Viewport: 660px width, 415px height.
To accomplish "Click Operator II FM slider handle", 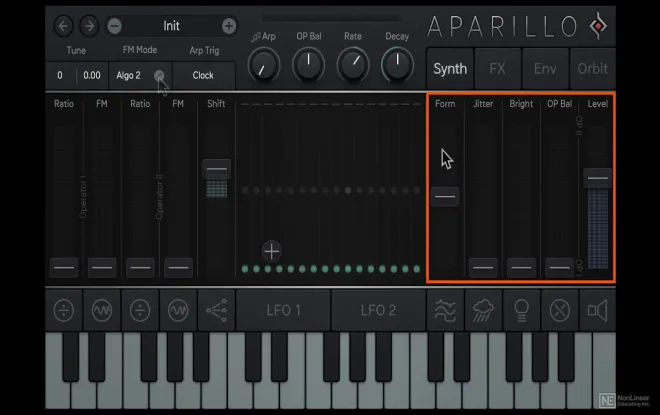I will pos(178,267).
